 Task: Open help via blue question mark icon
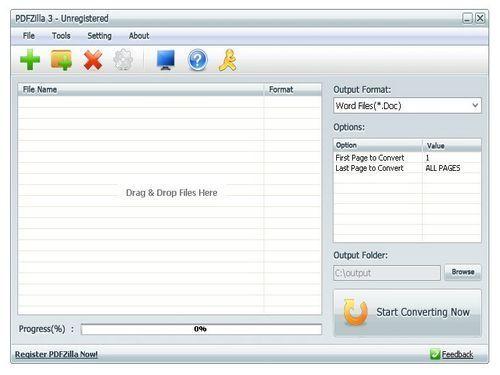(197, 60)
